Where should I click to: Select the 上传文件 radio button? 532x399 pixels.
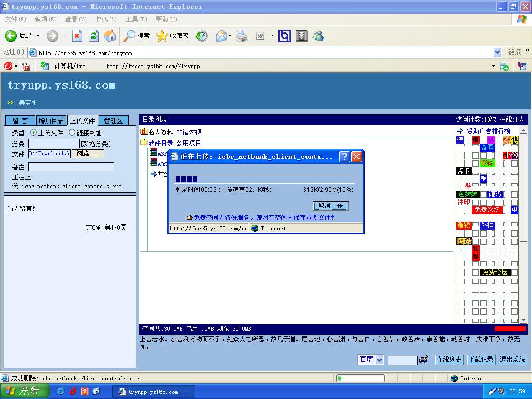(34, 132)
